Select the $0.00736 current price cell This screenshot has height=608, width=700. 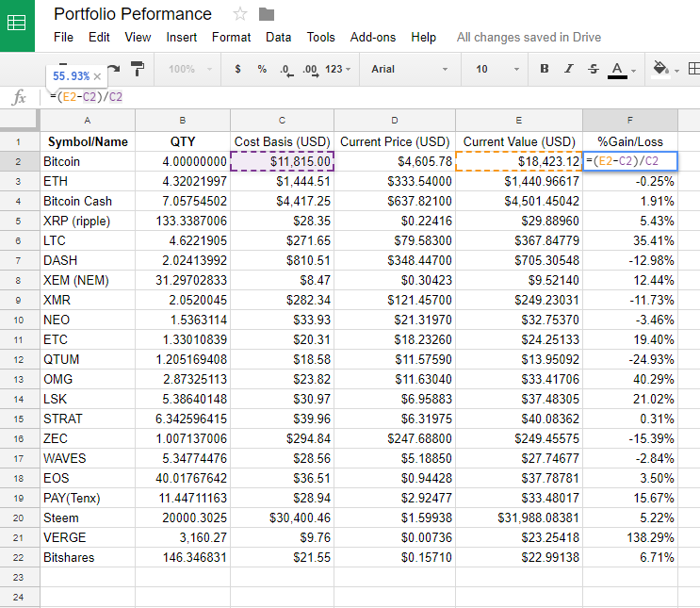(395, 537)
